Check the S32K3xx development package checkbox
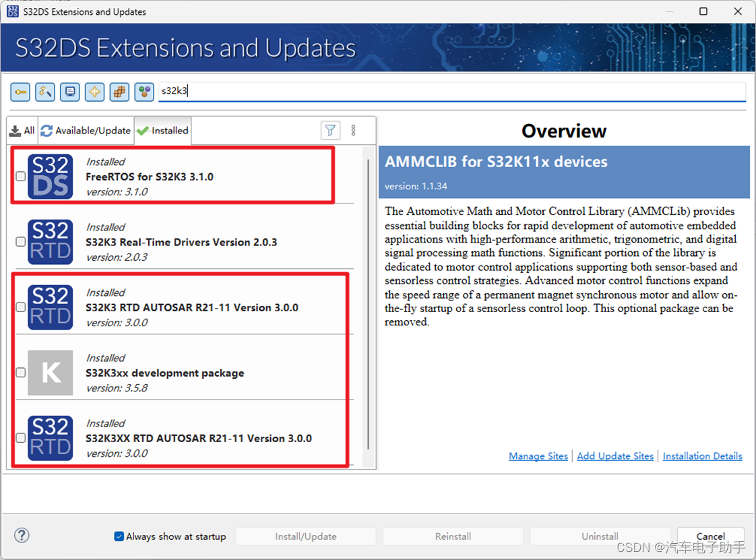The height and width of the screenshot is (560, 756). tap(21, 373)
